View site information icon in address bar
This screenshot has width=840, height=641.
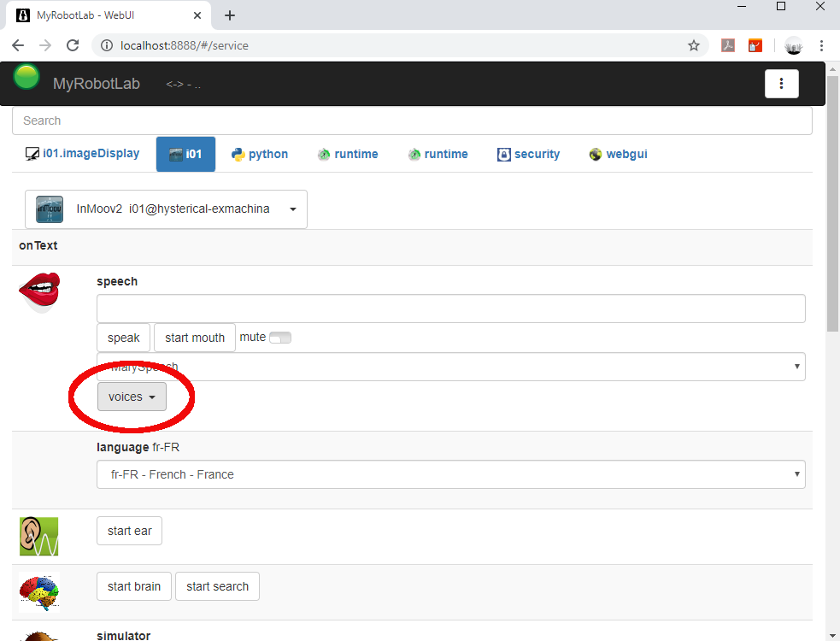tap(107, 45)
